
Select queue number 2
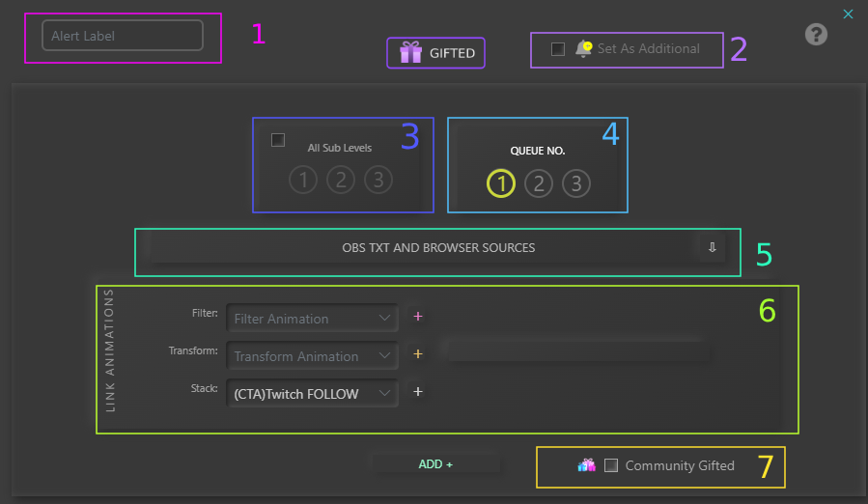click(x=539, y=183)
